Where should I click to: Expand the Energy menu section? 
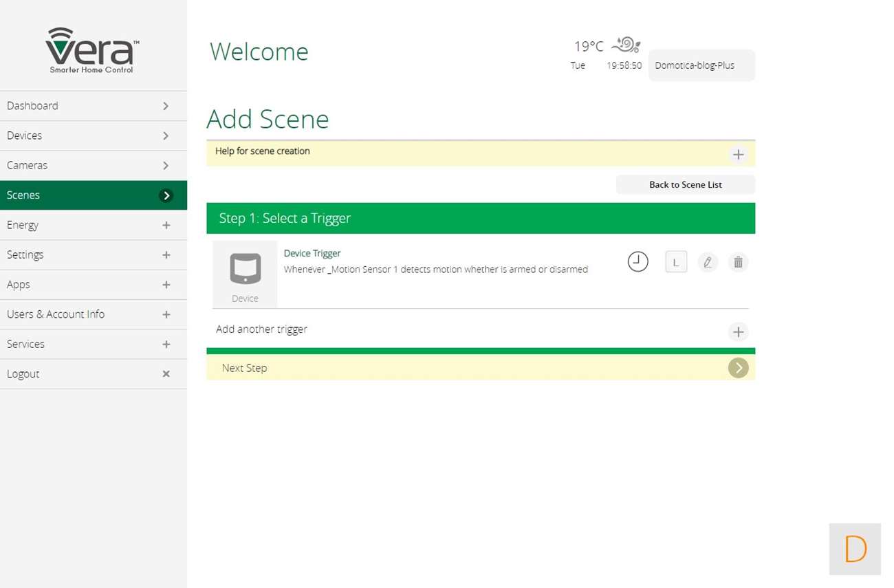(x=94, y=225)
